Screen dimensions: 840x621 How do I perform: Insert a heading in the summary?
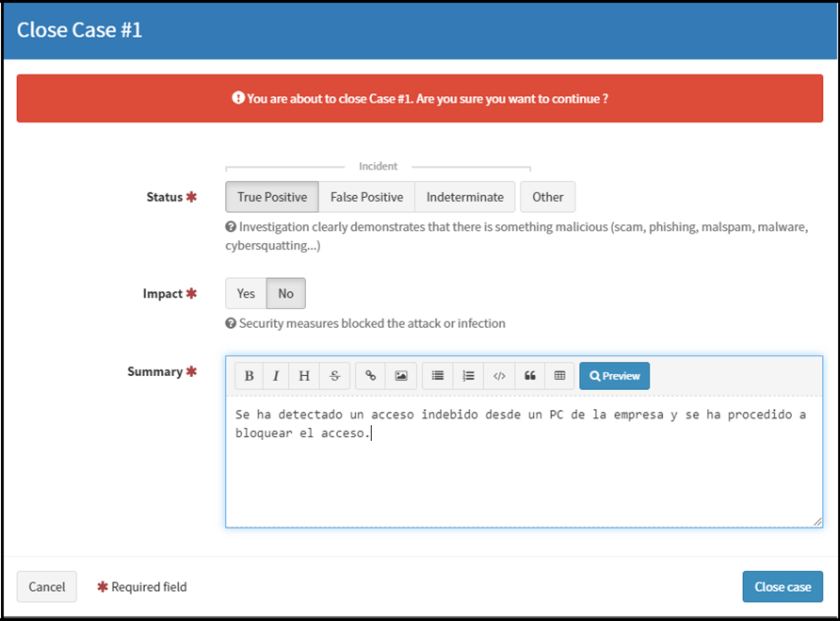304,375
